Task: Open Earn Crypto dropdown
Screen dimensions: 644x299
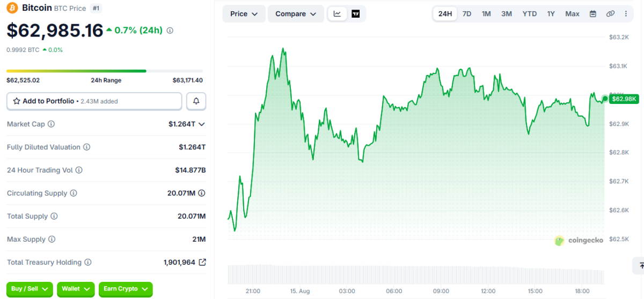Action: pyautogui.click(x=126, y=289)
